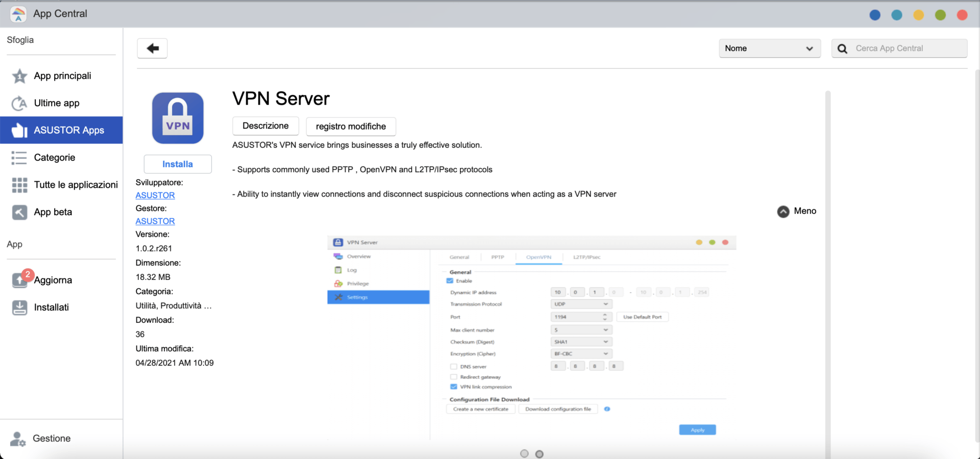This screenshot has height=459, width=980.
Task: Switch to registro modifiche tab
Action: pos(351,126)
